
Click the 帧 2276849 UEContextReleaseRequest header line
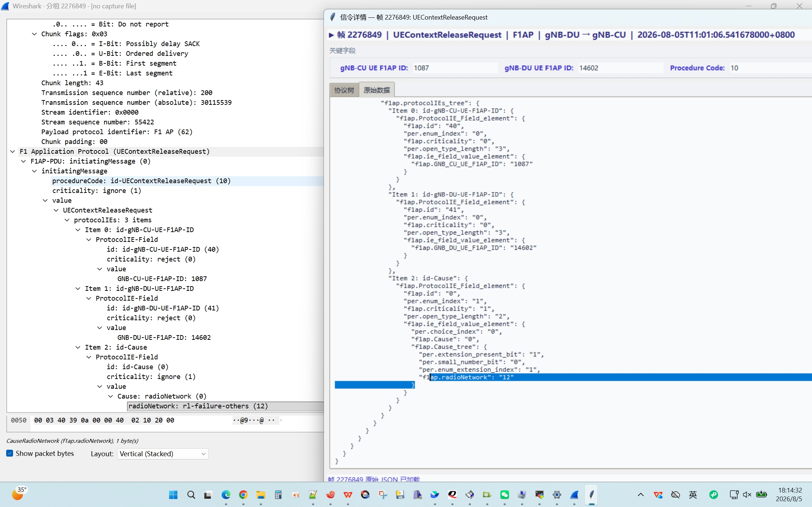click(x=562, y=35)
